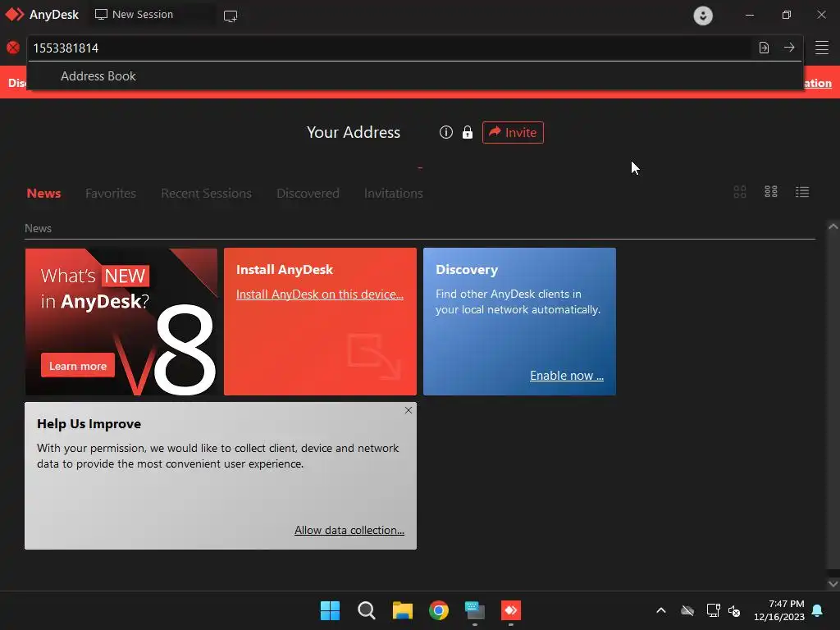Viewport: 840px width, 630px height.
Task: Click Learn more on What's New card
Action: pyautogui.click(x=78, y=366)
